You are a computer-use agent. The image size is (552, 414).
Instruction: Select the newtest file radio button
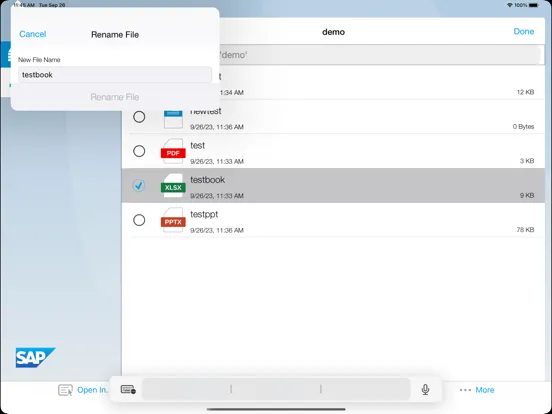click(x=139, y=117)
